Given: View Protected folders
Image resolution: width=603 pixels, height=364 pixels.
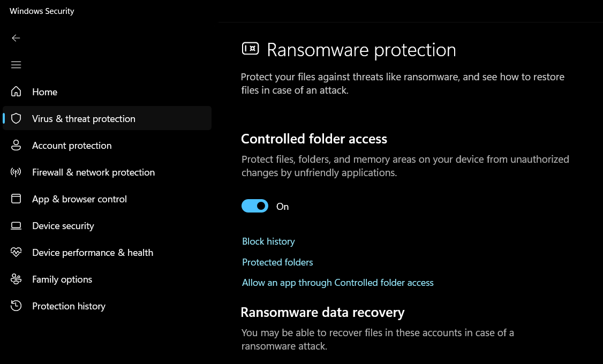Looking at the screenshot, I should pyautogui.click(x=277, y=262).
